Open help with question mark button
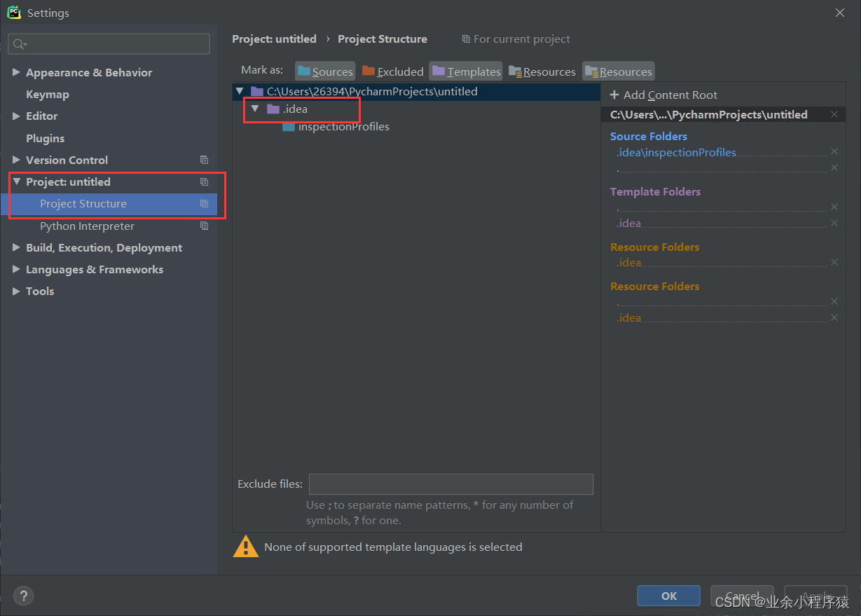 pos(23,596)
